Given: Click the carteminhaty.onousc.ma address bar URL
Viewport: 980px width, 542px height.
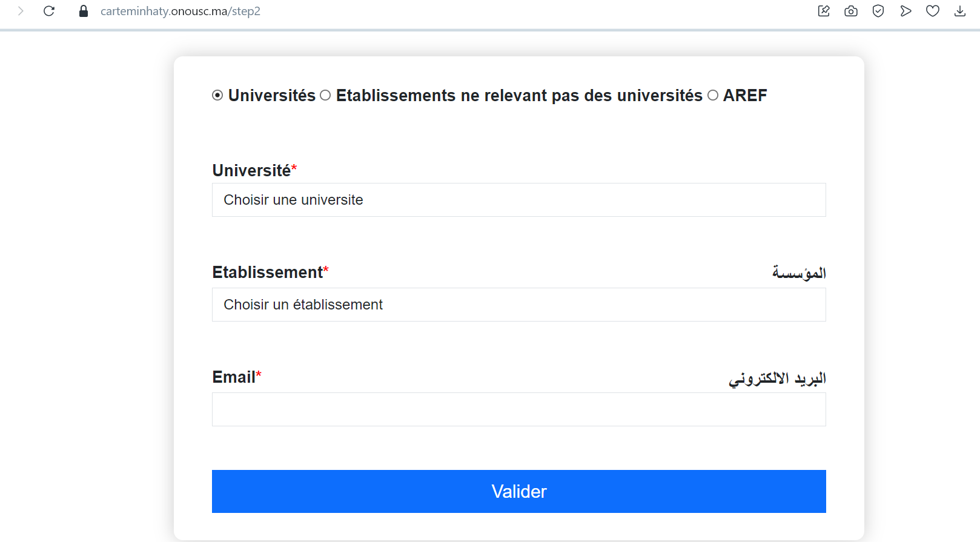Looking at the screenshot, I should pos(180,11).
